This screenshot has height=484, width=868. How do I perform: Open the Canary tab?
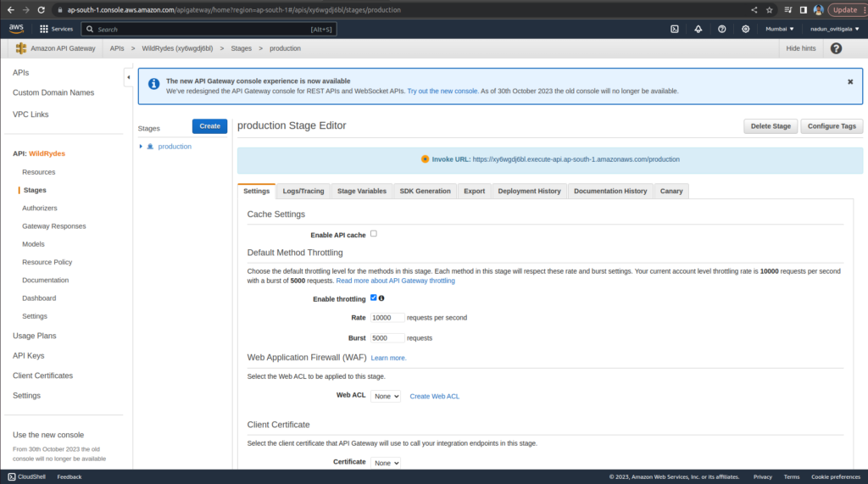[x=671, y=191]
